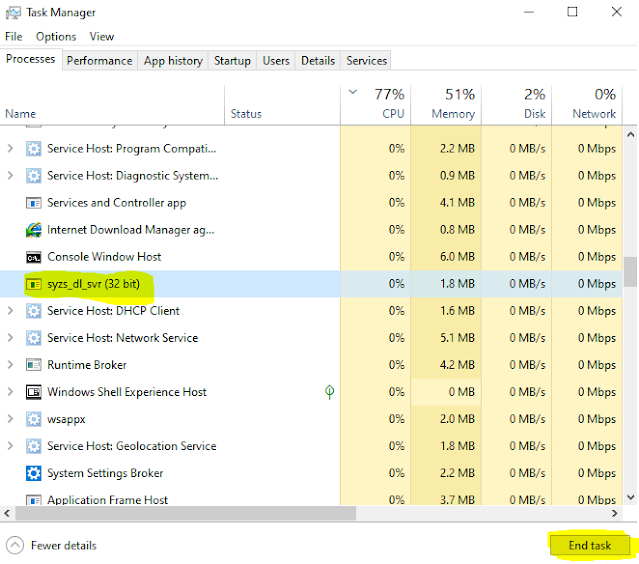Select the System Settings Broker name
This screenshot has height=564, width=639.
(x=105, y=473)
